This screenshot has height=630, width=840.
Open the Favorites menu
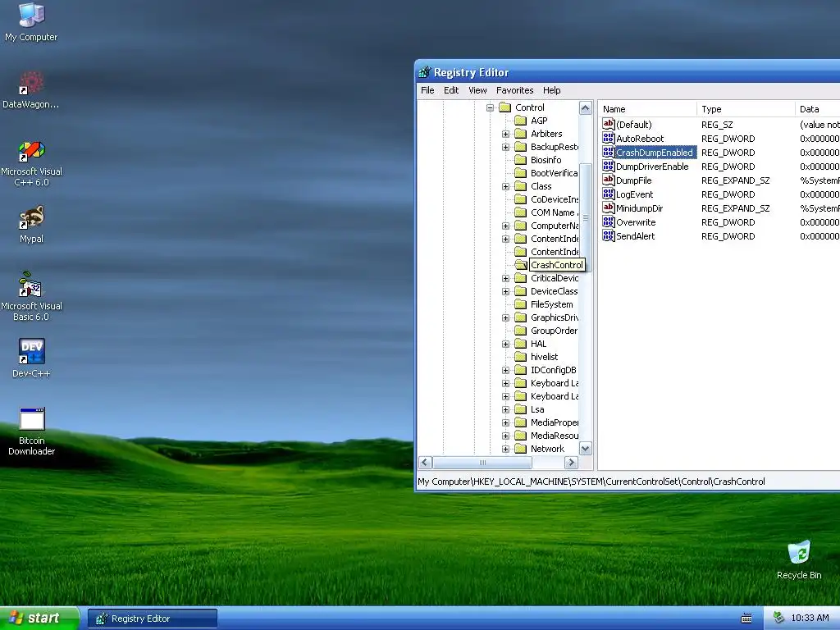pos(515,90)
